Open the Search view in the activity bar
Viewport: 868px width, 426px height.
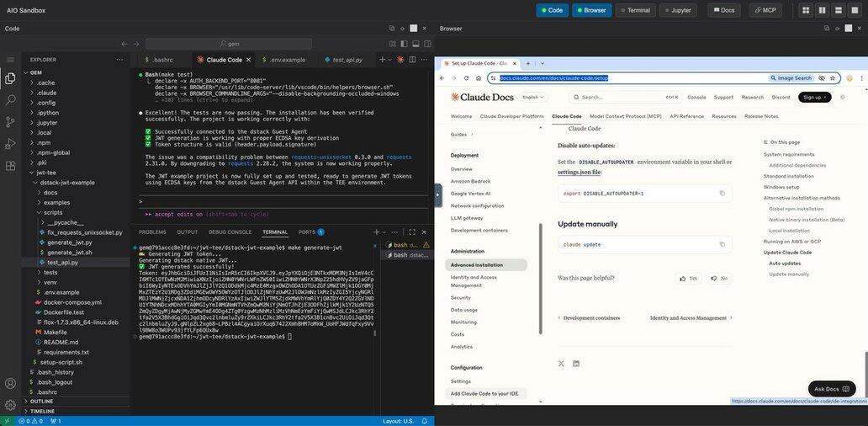[x=10, y=100]
